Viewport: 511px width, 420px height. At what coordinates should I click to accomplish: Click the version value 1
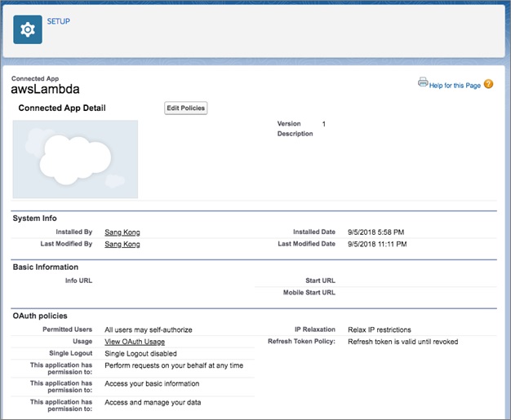point(324,124)
